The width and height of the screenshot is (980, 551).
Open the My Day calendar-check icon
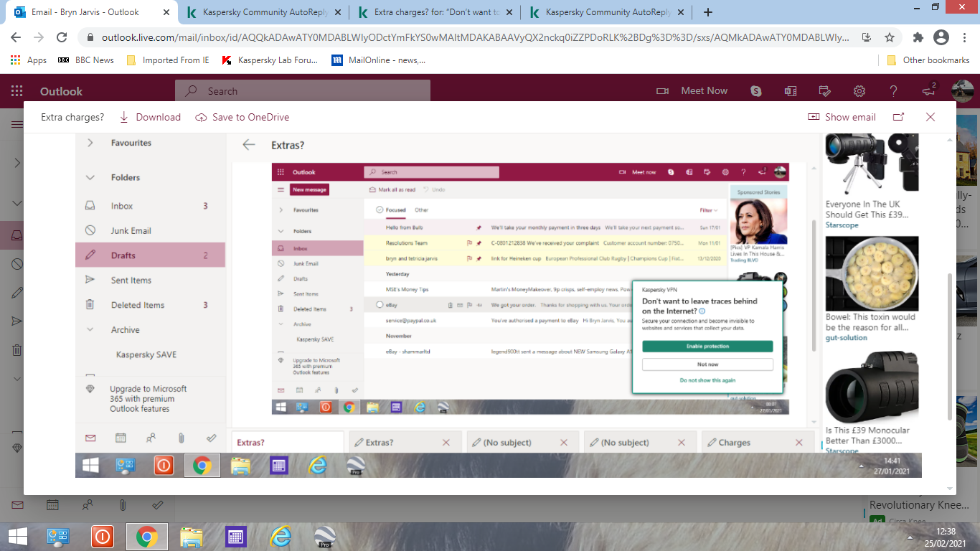tap(825, 91)
